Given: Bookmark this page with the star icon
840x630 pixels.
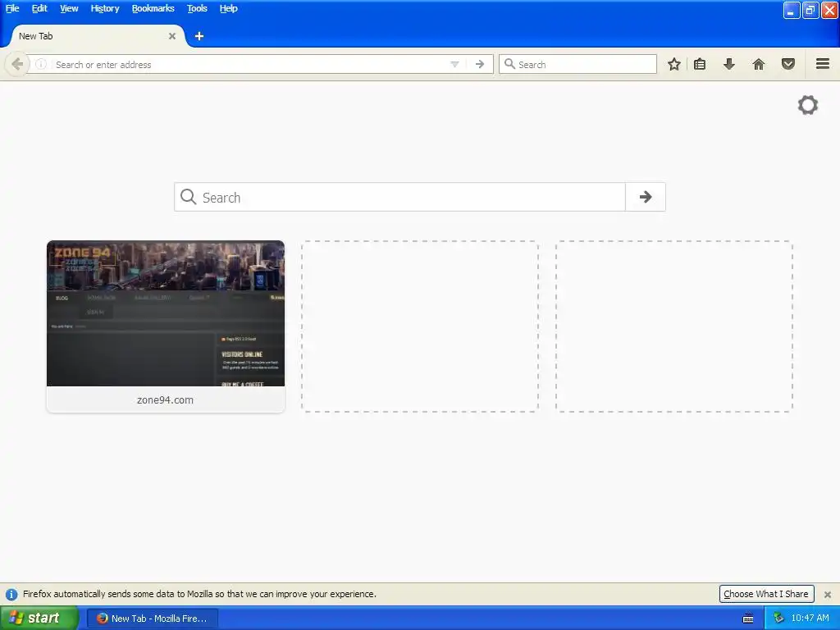Looking at the screenshot, I should coord(674,64).
